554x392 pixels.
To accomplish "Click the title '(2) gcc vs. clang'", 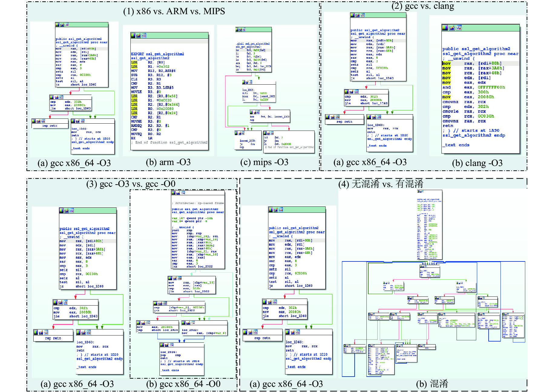I will 423,6.
